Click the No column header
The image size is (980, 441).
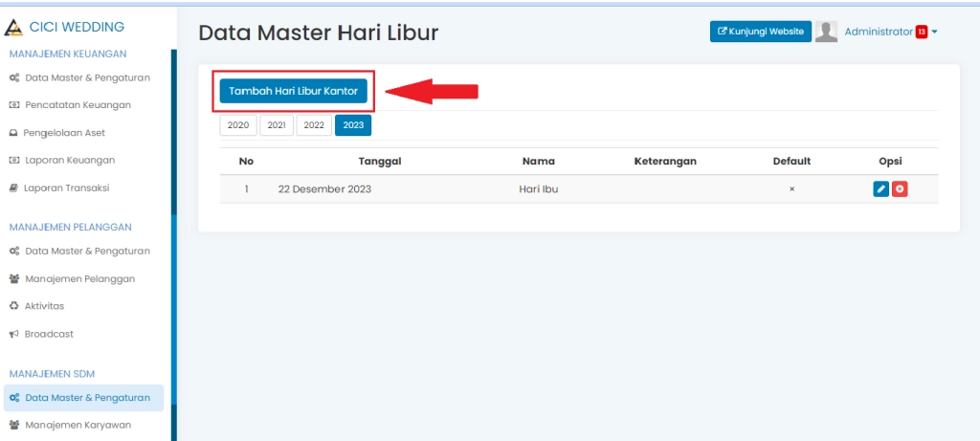(x=246, y=161)
